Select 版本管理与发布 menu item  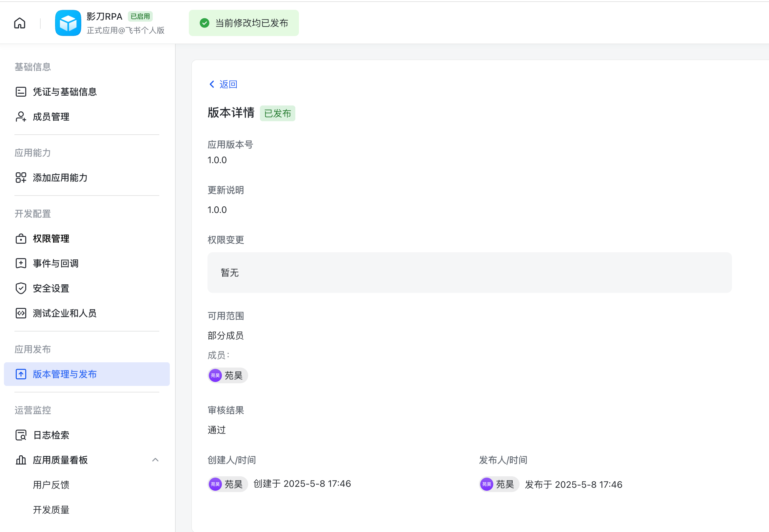[65, 374]
